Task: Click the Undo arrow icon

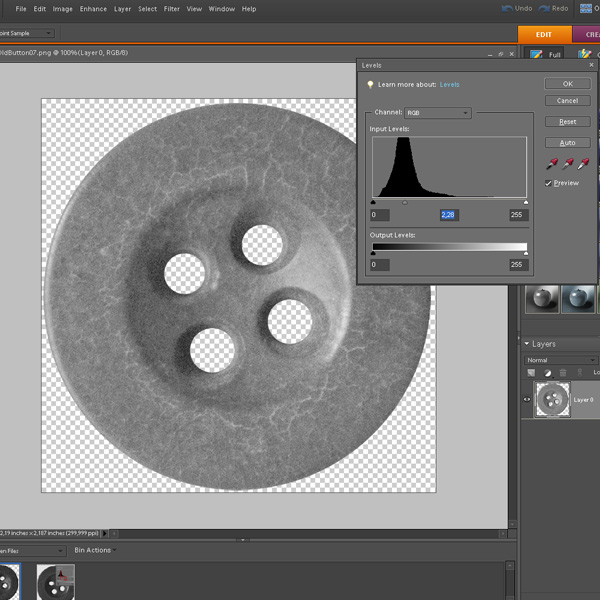Action: point(507,8)
